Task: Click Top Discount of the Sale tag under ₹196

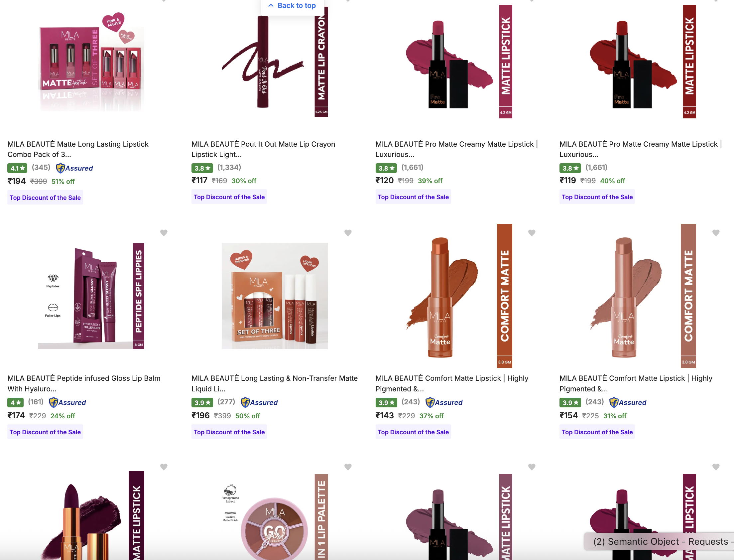Action: pos(229,432)
